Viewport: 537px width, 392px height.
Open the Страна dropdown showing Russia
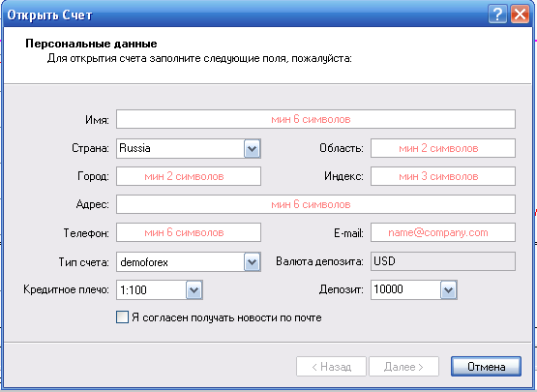pos(189,148)
